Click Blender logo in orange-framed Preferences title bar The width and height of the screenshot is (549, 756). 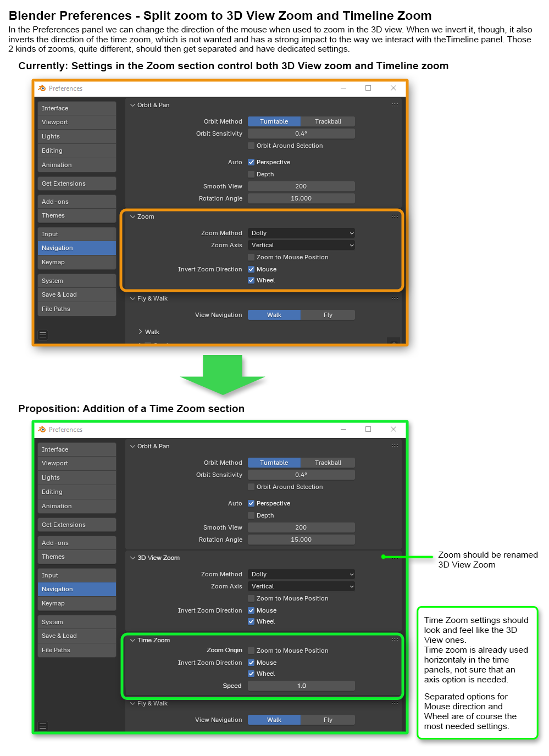coord(42,88)
